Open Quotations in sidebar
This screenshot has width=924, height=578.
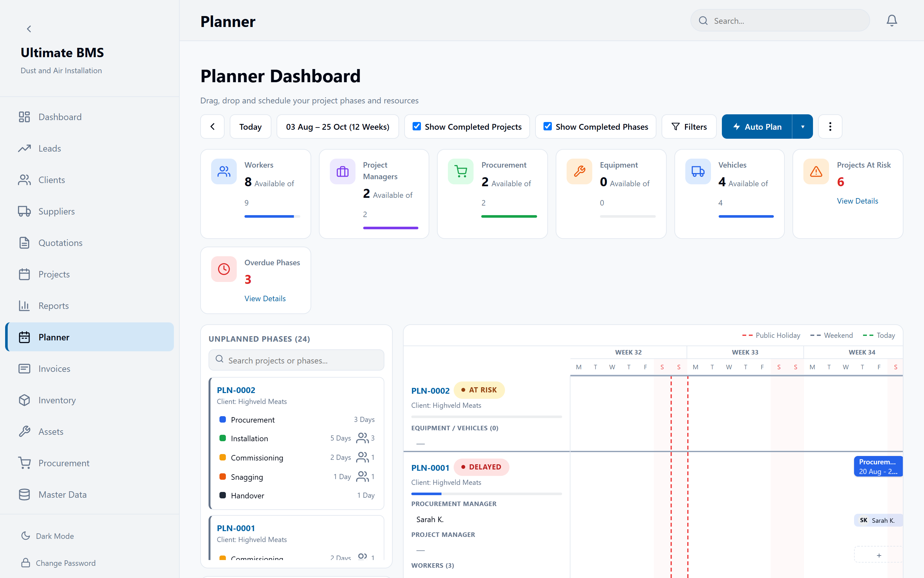click(89, 243)
